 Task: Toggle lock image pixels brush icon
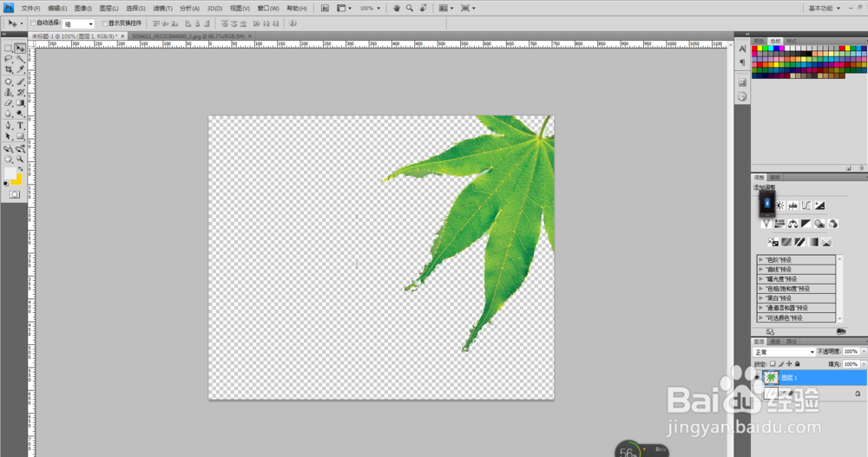(x=781, y=364)
